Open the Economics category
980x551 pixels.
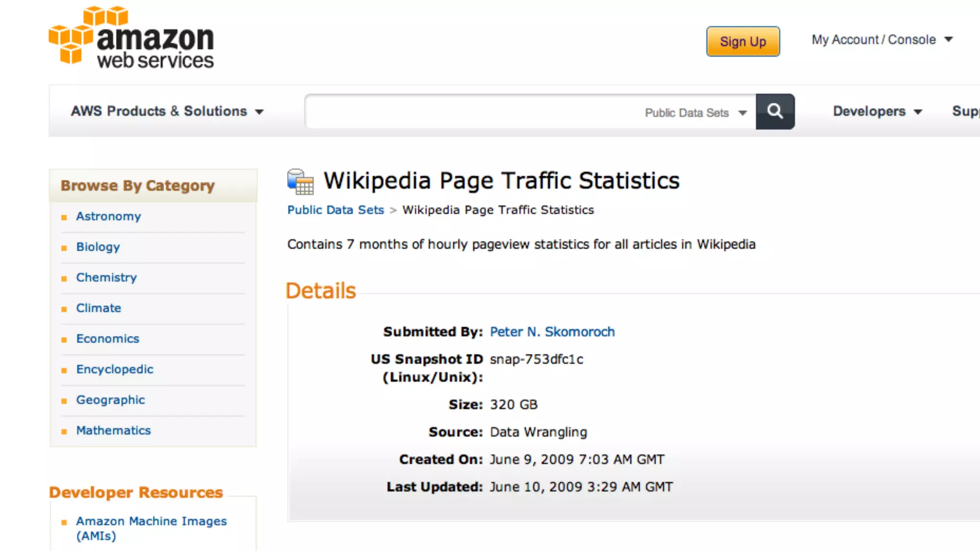click(x=108, y=339)
